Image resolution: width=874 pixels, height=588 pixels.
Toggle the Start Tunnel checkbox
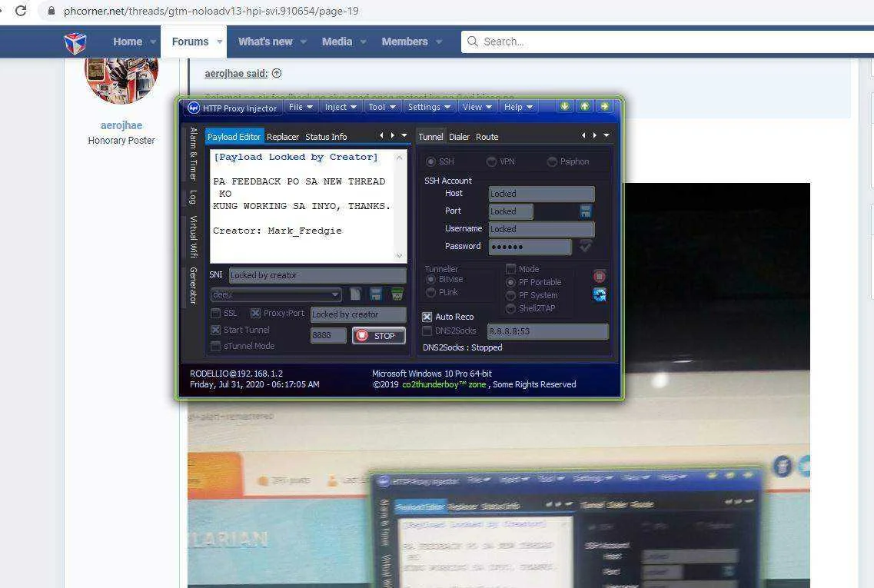216,330
